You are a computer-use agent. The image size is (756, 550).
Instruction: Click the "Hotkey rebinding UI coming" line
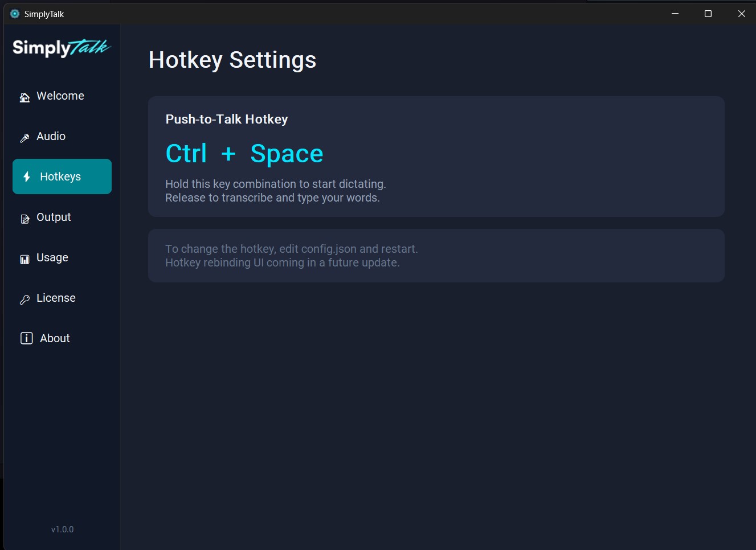(283, 262)
